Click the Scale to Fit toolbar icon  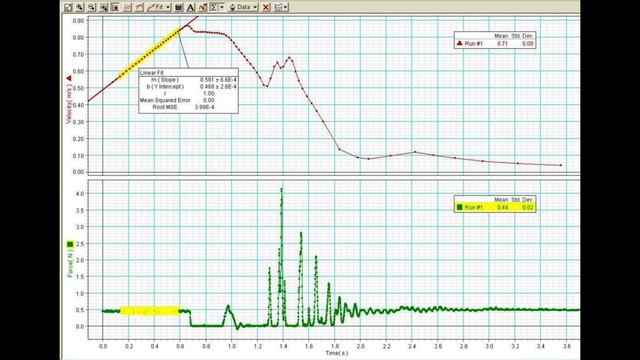(68, 7)
